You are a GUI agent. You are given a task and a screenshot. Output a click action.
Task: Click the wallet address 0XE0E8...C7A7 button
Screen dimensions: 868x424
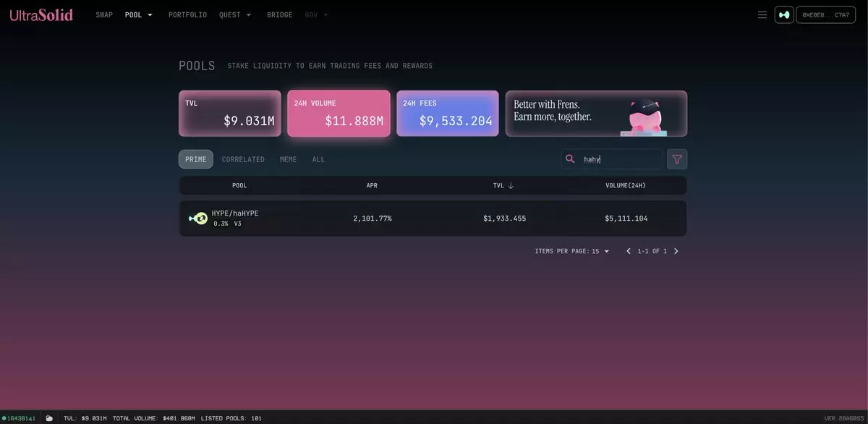tap(825, 14)
